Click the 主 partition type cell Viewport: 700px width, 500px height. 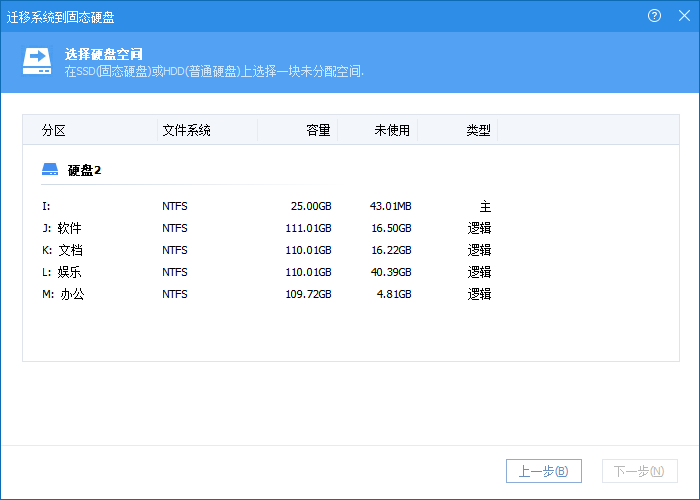pos(485,207)
